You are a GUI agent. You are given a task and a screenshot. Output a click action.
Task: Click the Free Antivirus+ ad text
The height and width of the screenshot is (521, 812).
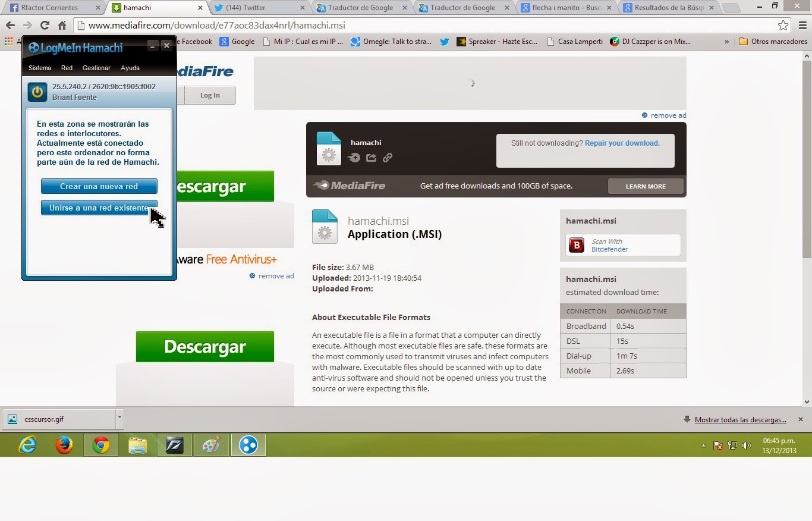tap(241, 259)
